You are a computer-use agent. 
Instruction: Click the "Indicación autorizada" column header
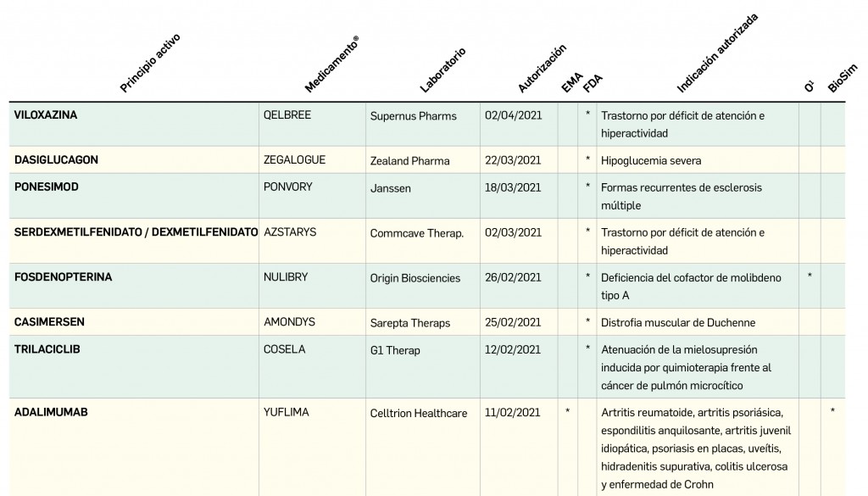point(717,53)
